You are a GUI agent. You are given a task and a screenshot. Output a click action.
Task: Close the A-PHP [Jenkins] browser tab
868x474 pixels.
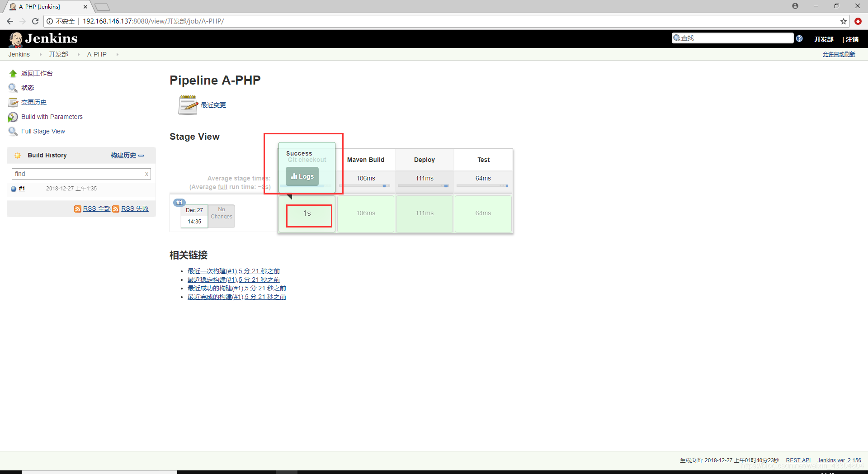tap(85, 7)
